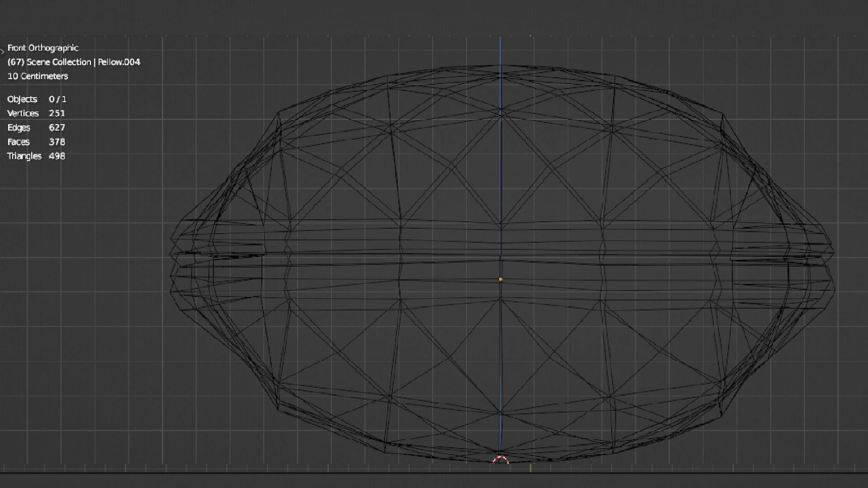Click the dark panel strip at the screen bottom

click(x=434, y=481)
